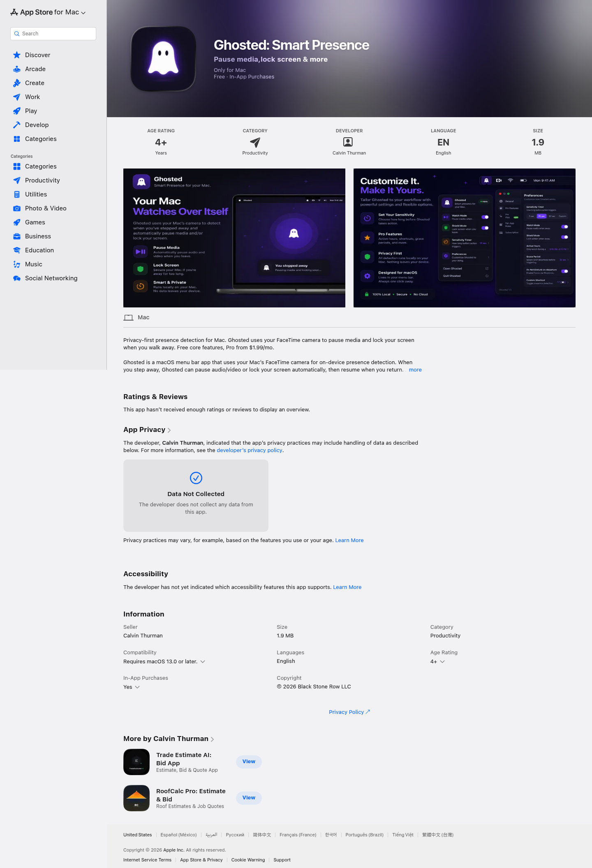Click the Social Networking chat icon
Viewport: 592px width, 868px height.
17,278
